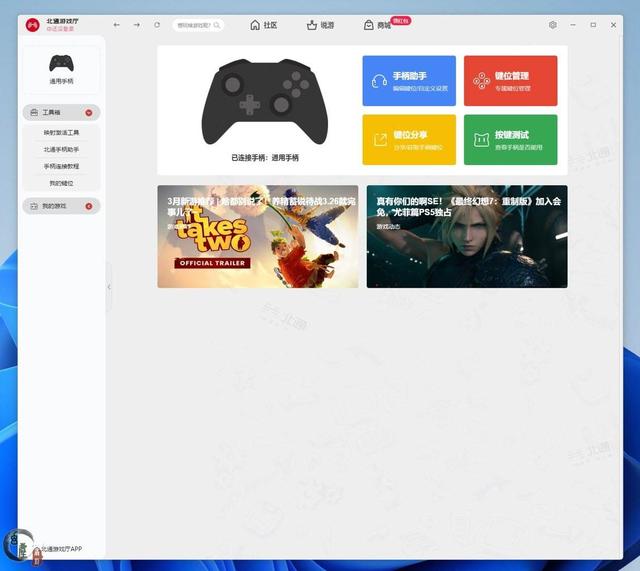Open the red 键位管理 card
This screenshot has width=640, height=571.
pyautogui.click(x=511, y=81)
